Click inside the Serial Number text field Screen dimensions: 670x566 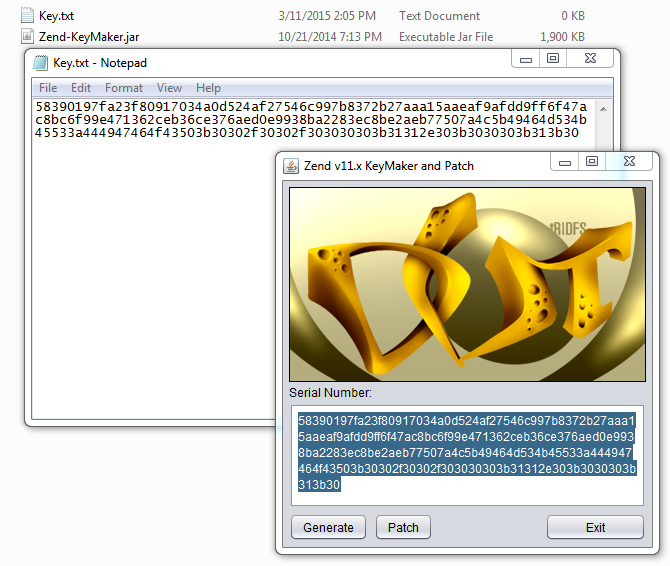tap(467, 455)
